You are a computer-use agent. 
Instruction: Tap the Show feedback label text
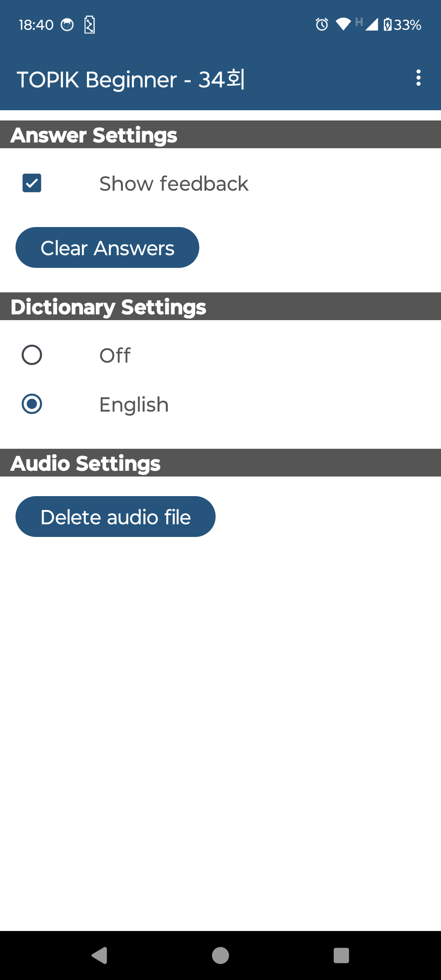[174, 184]
